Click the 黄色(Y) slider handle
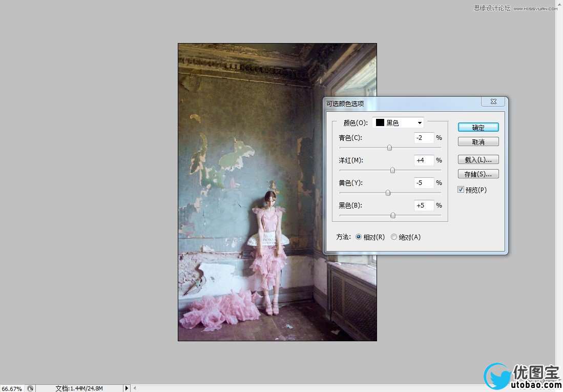563x392 pixels. 388,193
